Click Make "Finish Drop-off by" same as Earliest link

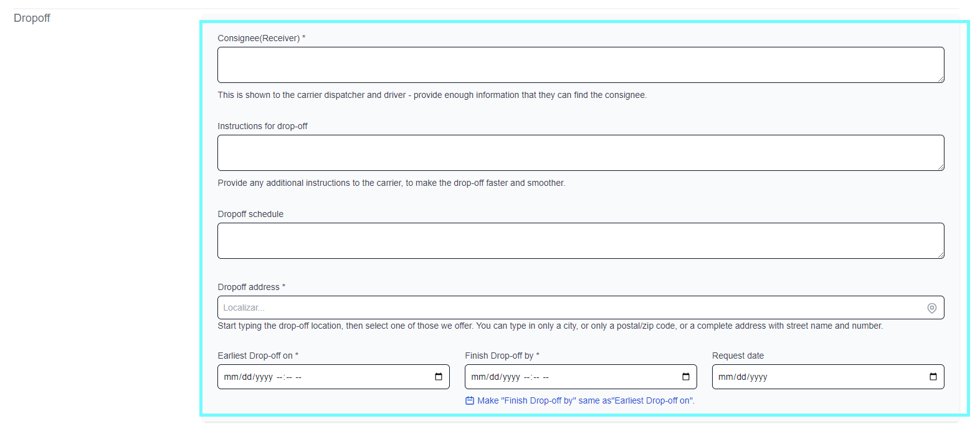pyautogui.click(x=586, y=400)
